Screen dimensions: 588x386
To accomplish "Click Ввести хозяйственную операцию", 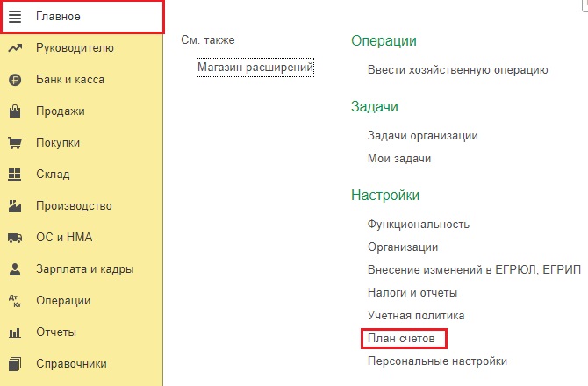I will (457, 70).
